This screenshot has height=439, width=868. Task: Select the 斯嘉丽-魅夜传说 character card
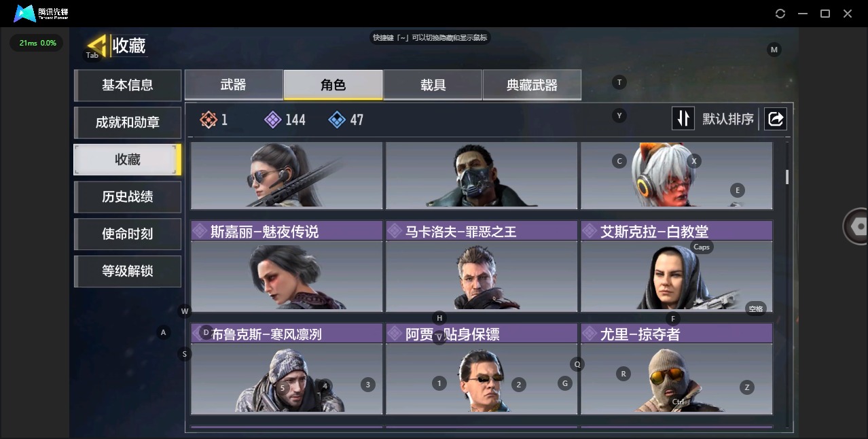coord(287,266)
